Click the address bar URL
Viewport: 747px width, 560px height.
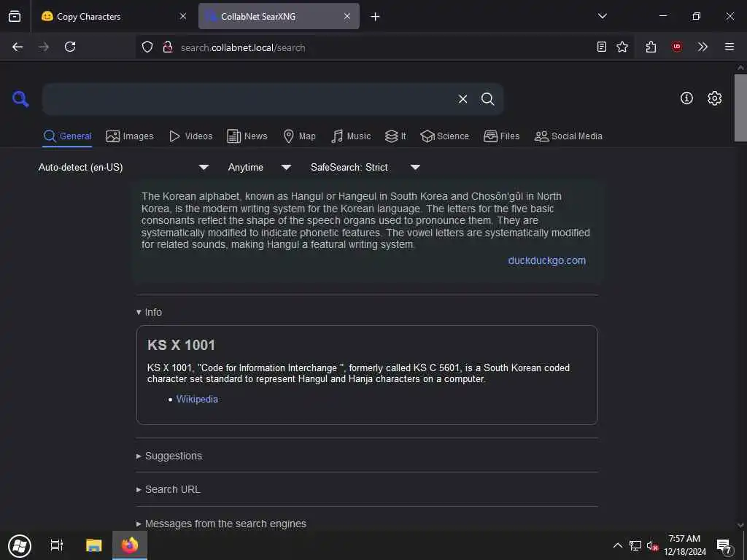(x=243, y=47)
